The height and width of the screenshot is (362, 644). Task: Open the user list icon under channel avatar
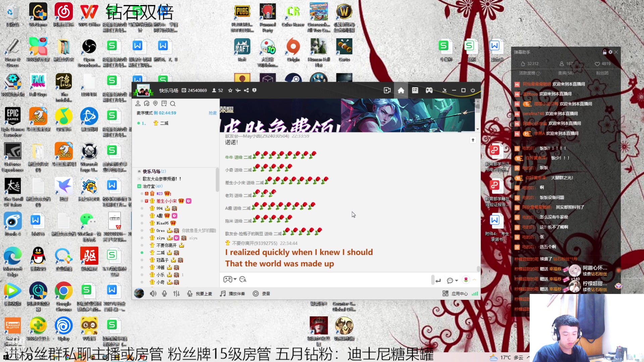[138, 104]
